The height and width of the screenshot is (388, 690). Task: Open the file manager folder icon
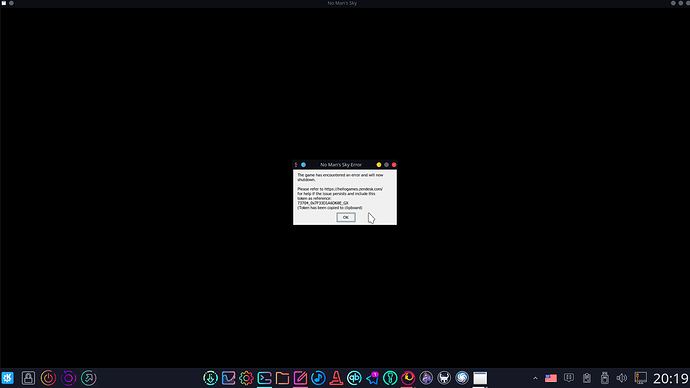[x=283, y=378]
